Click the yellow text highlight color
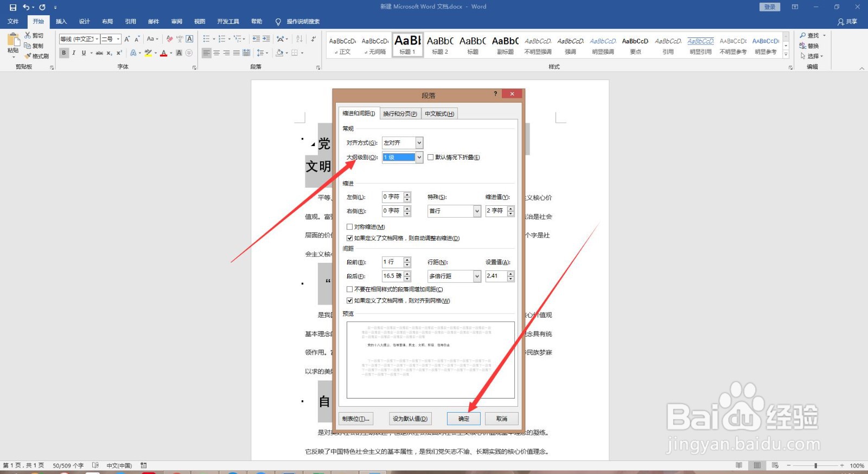The width and height of the screenshot is (868, 474). 148,53
